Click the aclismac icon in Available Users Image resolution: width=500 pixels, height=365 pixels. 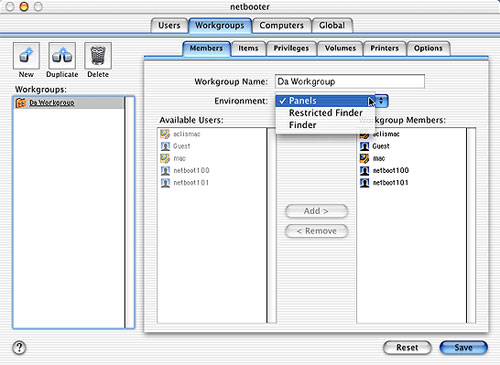point(165,134)
